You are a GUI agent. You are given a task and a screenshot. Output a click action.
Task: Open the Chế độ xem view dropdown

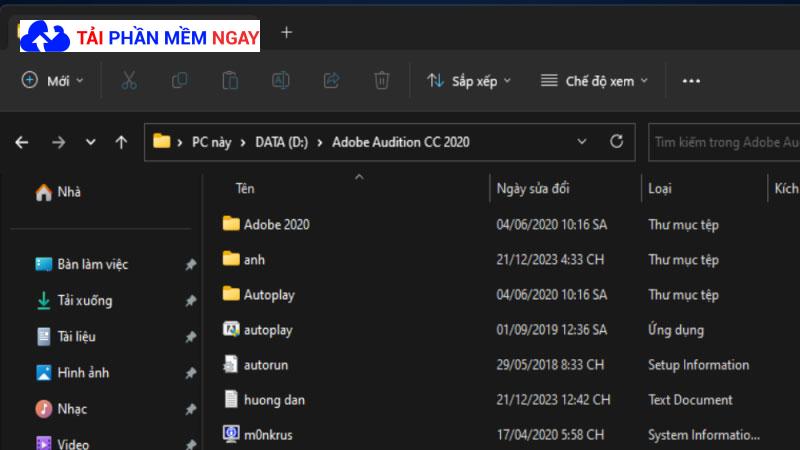click(x=594, y=81)
